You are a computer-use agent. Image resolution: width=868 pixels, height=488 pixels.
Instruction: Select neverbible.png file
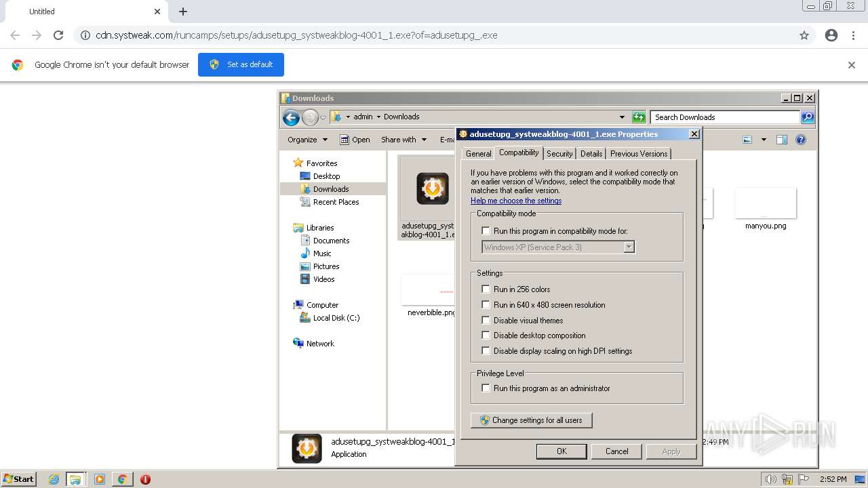click(429, 296)
